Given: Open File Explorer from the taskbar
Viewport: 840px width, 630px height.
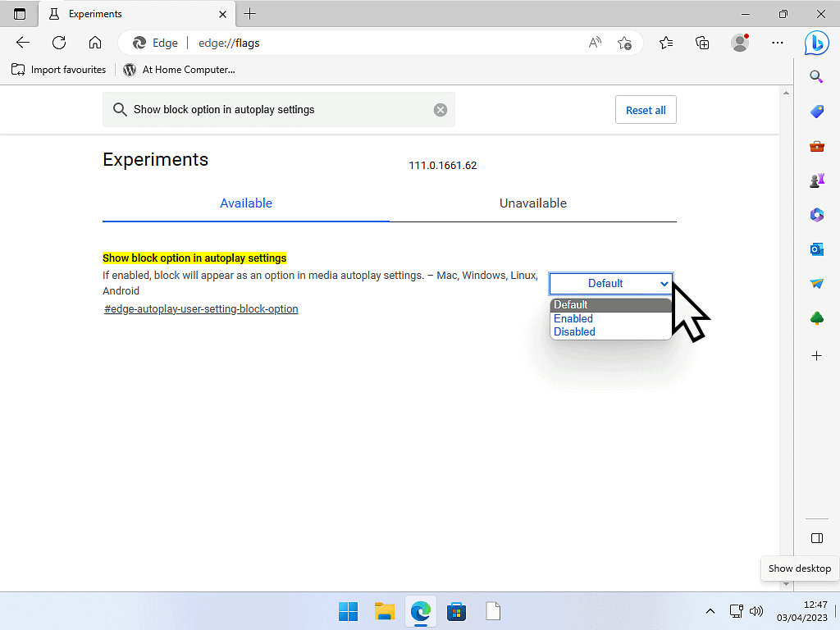Looking at the screenshot, I should (x=385, y=612).
